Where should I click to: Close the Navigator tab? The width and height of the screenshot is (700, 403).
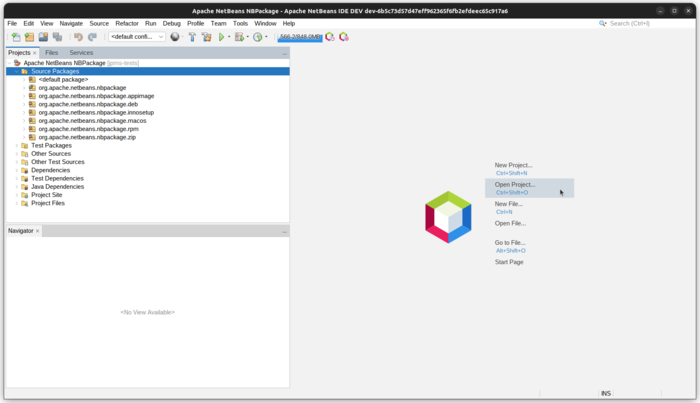point(38,231)
